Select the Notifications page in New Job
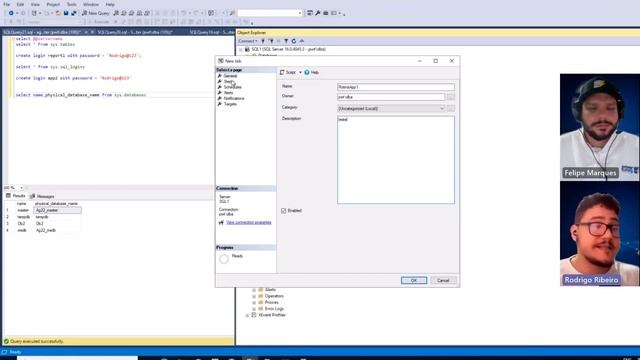Viewport: 640px width, 360px height. click(x=234, y=98)
